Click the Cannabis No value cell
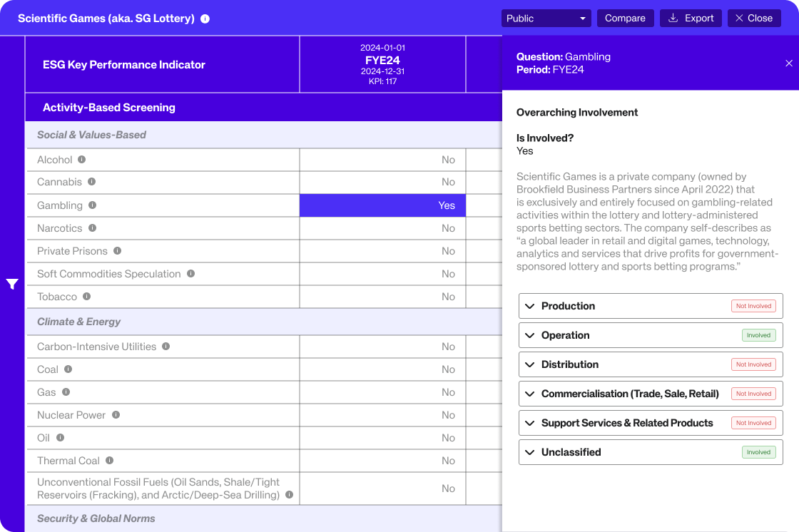799x532 pixels. [x=382, y=182]
